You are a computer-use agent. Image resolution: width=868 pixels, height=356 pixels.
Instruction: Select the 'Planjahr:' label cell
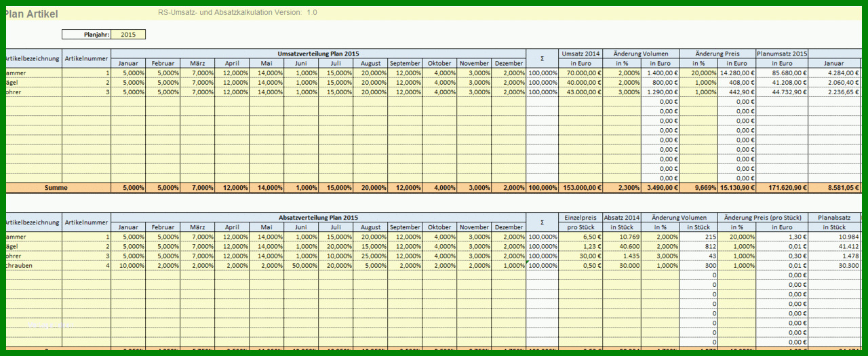tap(86, 35)
